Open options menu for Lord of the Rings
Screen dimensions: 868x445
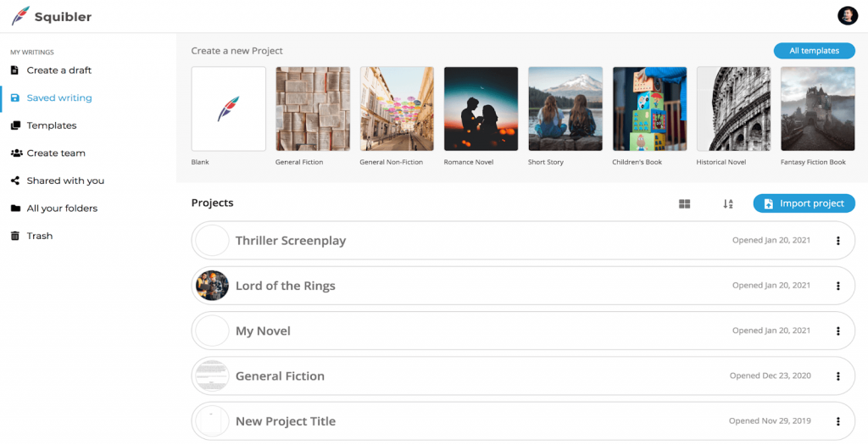tap(837, 286)
